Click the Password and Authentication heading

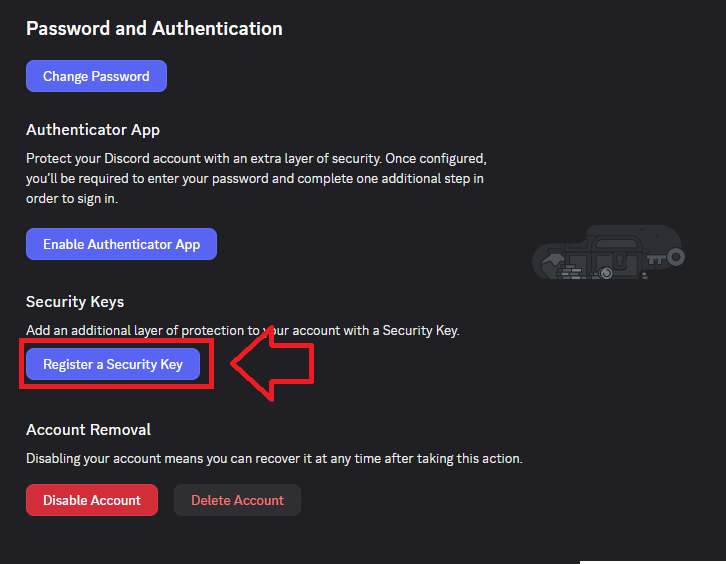[154, 28]
